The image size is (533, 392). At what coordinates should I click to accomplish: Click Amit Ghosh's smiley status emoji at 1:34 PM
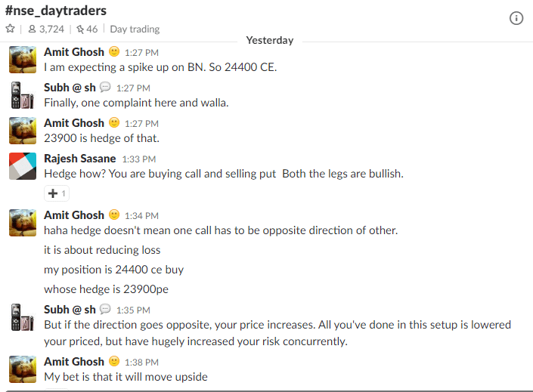tap(114, 215)
